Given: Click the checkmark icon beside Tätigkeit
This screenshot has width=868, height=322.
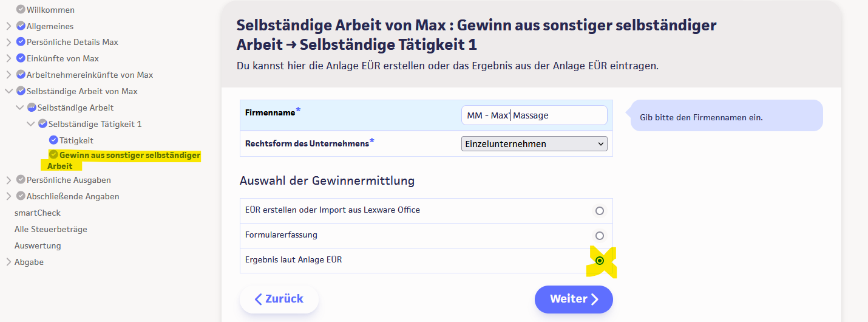Looking at the screenshot, I should pyautogui.click(x=53, y=140).
